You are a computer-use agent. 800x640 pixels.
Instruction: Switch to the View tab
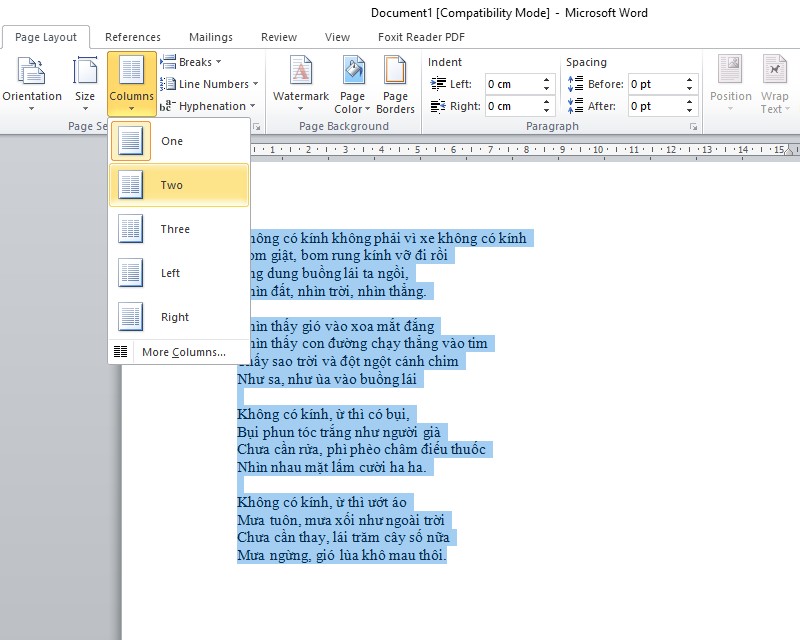(x=337, y=37)
